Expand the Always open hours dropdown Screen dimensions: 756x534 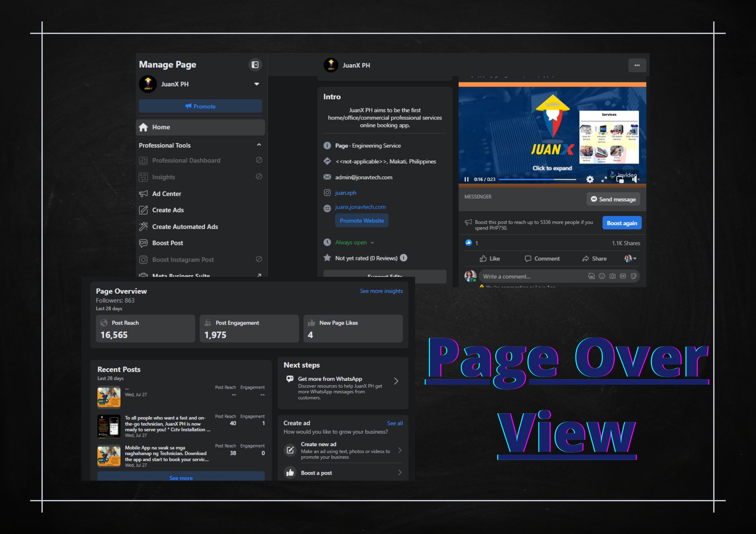click(x=372, y=243)
